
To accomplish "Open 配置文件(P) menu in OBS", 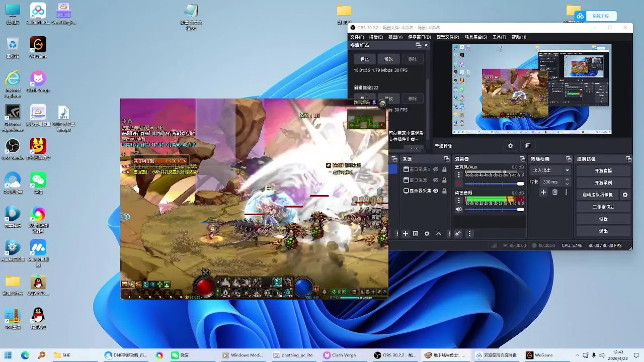I will (x=448, y=37).
